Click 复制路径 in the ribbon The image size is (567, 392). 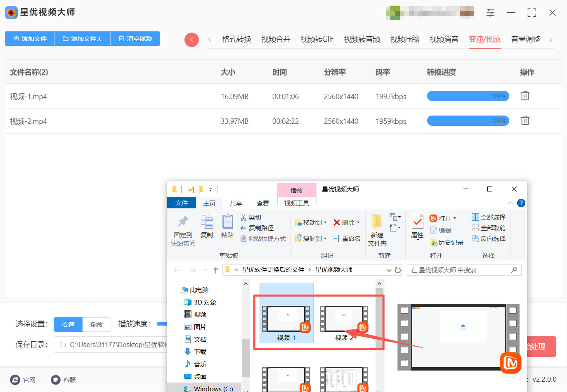257,228
